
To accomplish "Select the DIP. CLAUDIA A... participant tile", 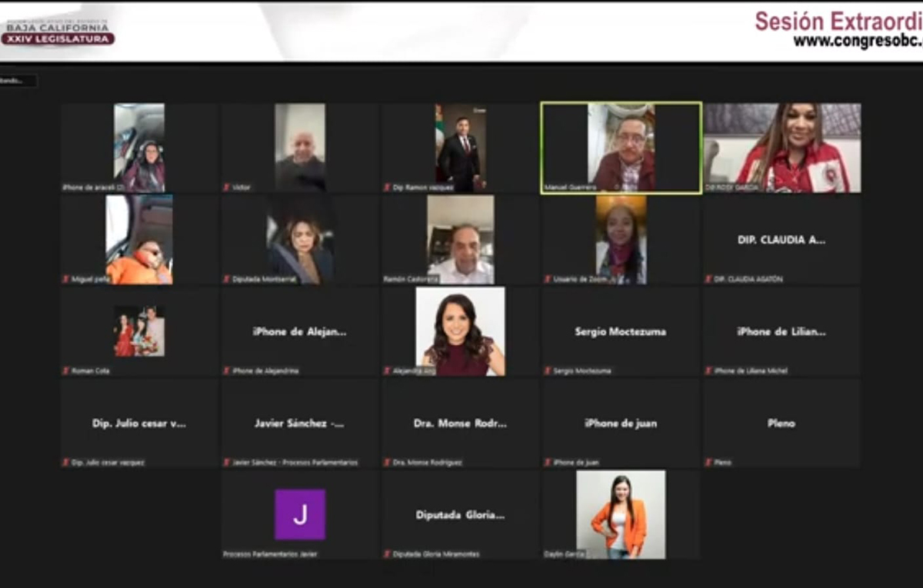I will [781, 239].
